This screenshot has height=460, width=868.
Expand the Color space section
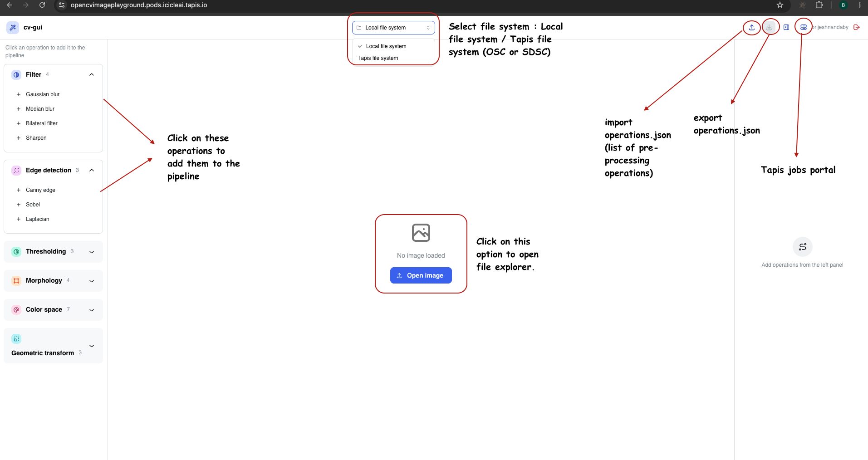[53, 310]
